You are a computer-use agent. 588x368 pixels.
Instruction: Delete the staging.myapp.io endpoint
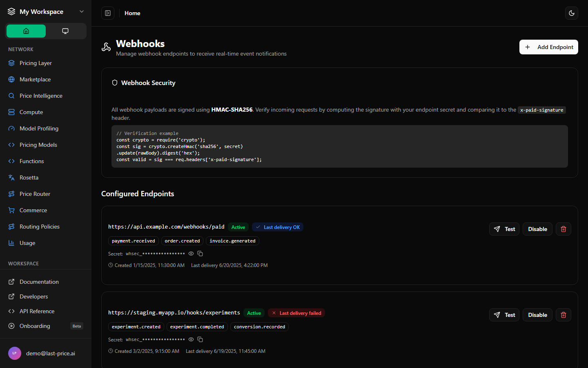563,315
